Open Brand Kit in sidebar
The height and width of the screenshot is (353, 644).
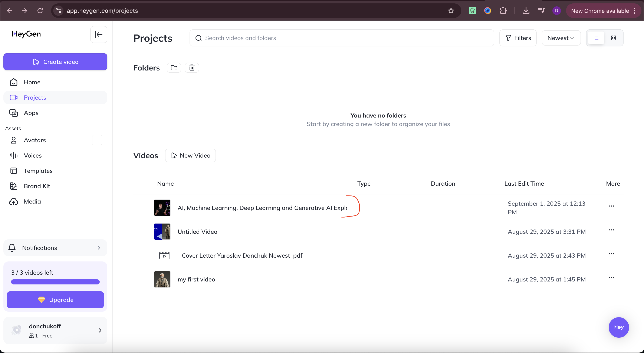55,186
